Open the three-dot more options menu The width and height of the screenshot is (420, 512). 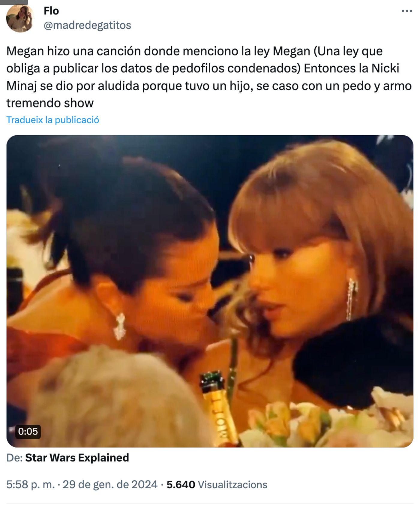[407, 11]
